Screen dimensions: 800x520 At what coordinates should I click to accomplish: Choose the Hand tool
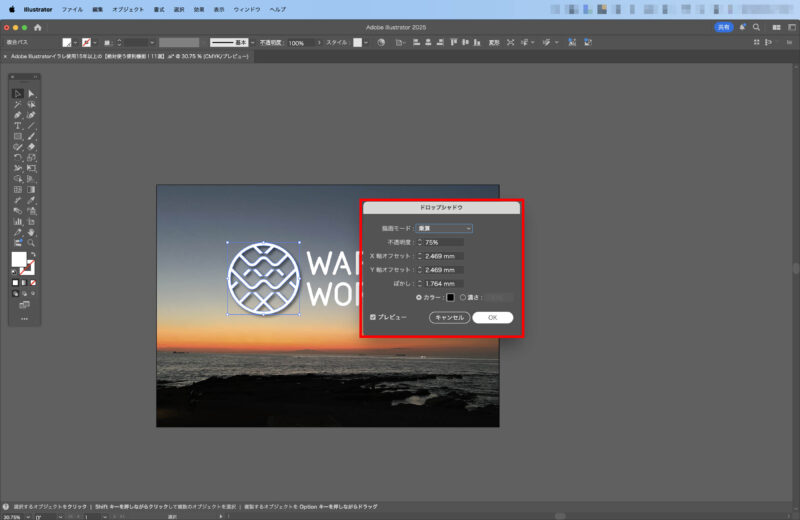click(31, 232)
